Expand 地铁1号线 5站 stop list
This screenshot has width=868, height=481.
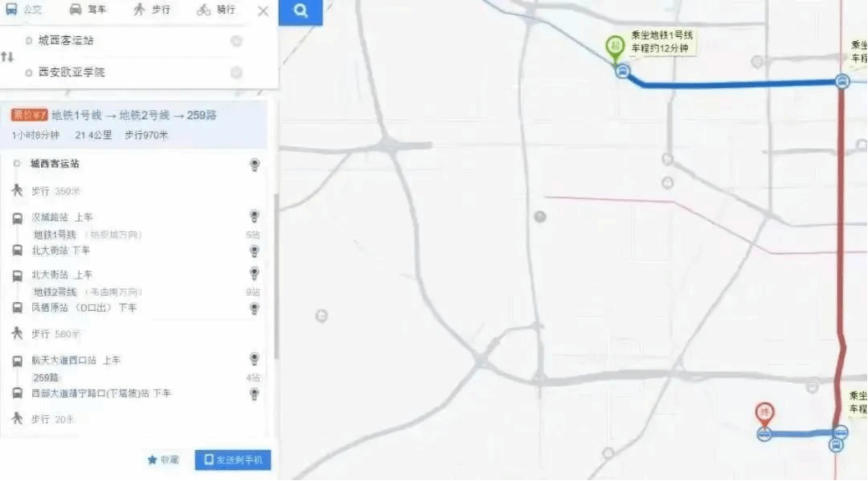pyautogui.click(x=253, y=235)
